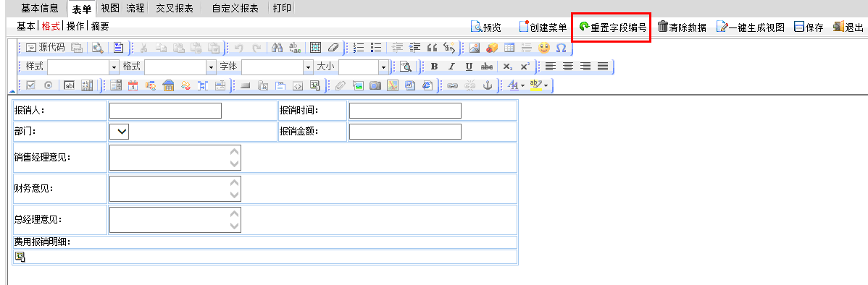Toggle italic formatting
Screen dimensions: 868x285
click(451, 67)
